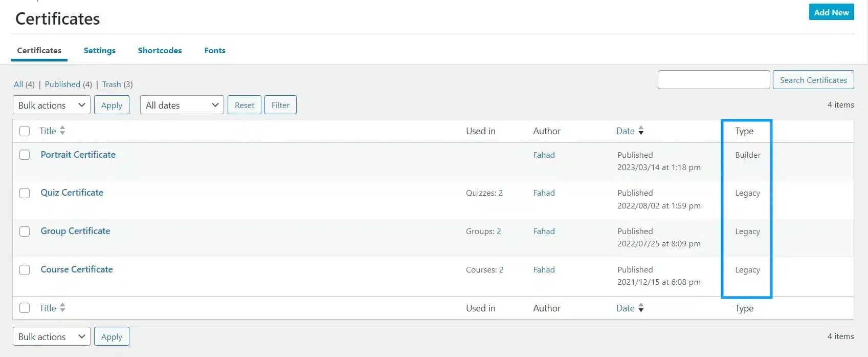This screenshot has width=868, height=357.
Task: Tick the Quiz Certificate checkbox
Action: pos(25,193)
